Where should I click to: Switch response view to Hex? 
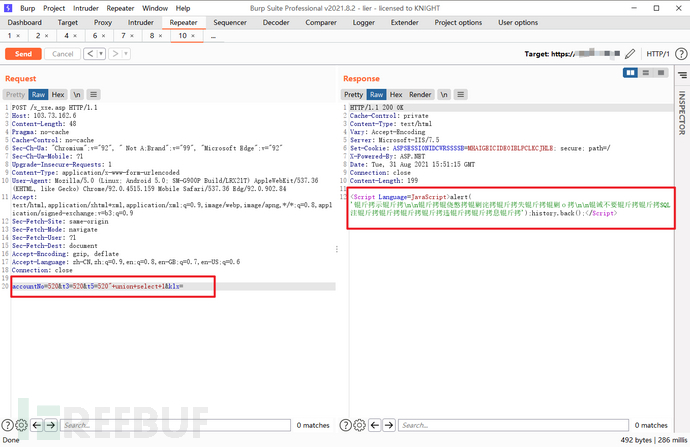pos(396,95)
